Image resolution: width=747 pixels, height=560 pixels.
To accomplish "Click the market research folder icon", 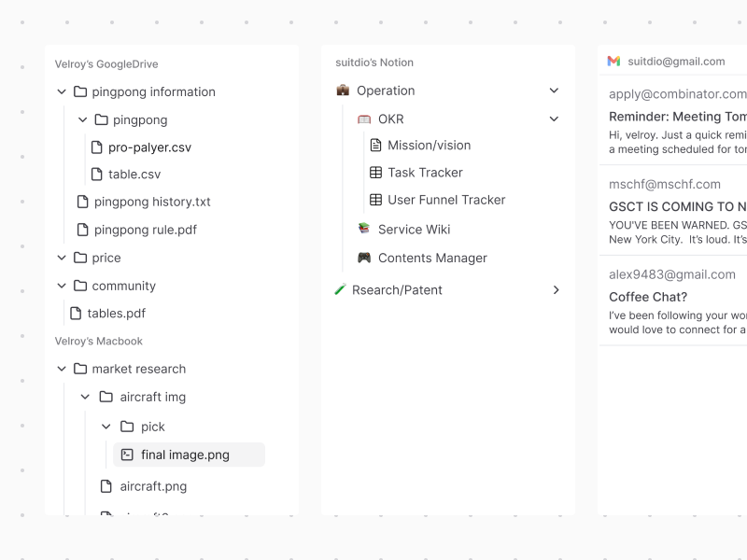I will point(80,369).
